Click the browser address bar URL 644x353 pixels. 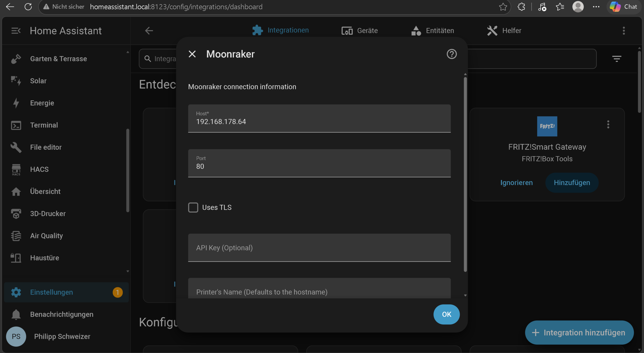[x=176, y=7]
